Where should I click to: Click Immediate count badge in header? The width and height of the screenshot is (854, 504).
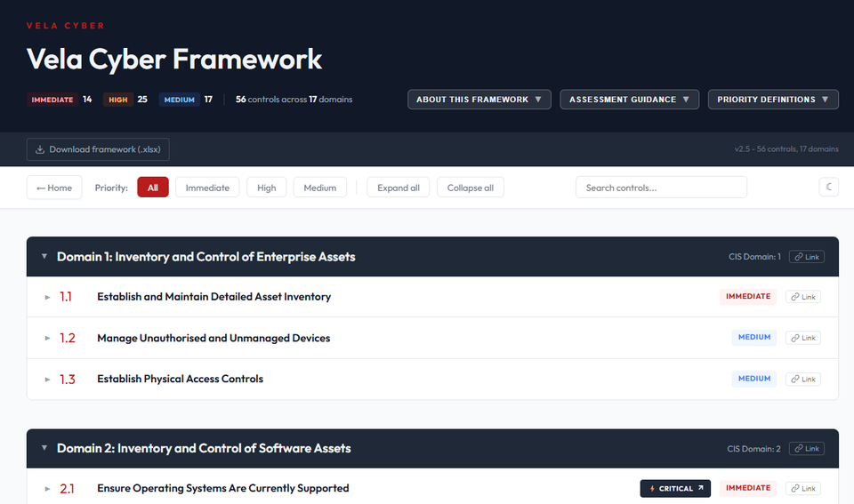52,100
